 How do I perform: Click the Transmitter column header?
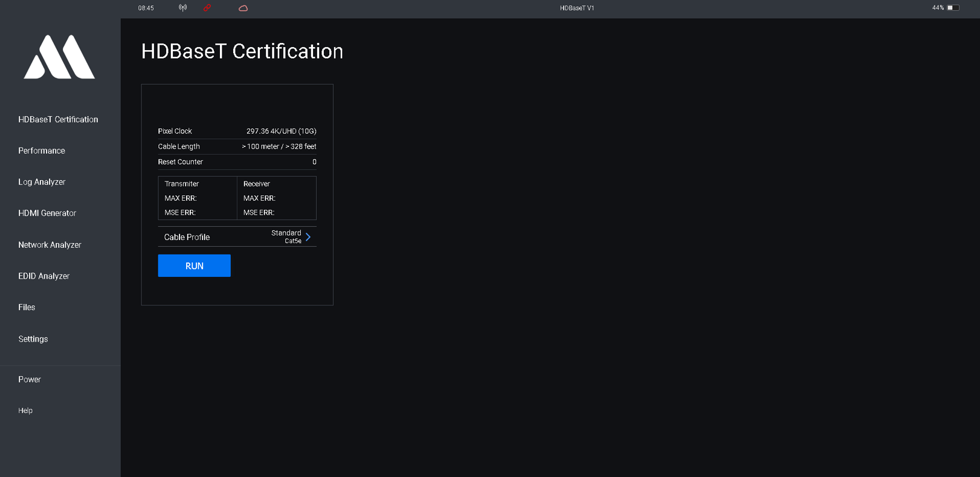pyautogui.click(x=181, y=184)
